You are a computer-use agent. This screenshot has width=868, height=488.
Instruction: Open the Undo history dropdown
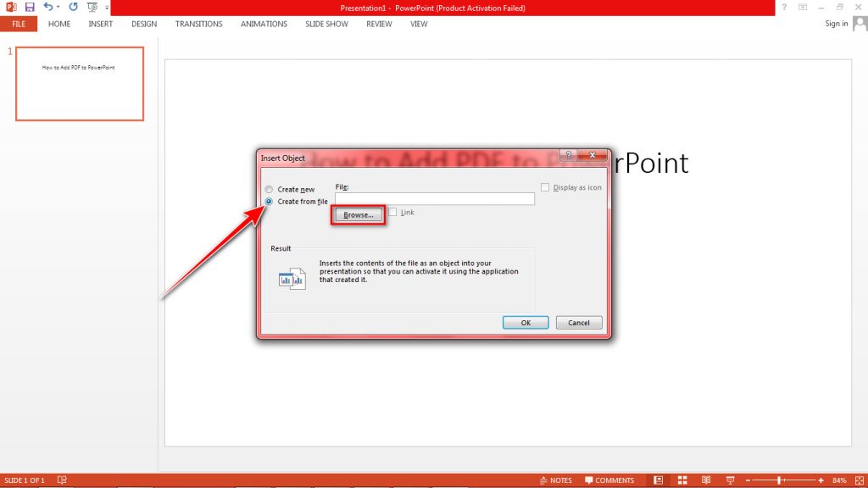pyautogui.click(x=57, y=7)
